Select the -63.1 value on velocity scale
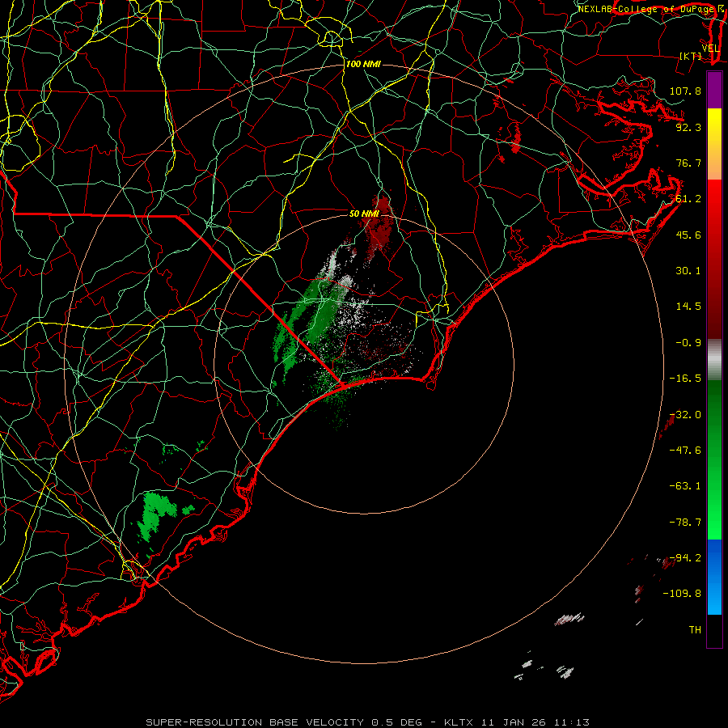Image resolution: width=728 pixels, height=728 pixels. tap(685, 486)
